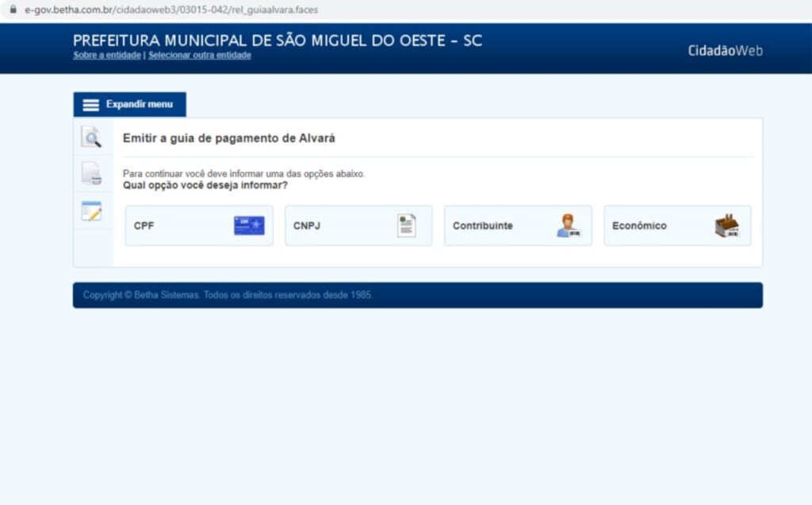Open the second document icon in the sidebar
The image size is (812, 505).
point(93,174)
